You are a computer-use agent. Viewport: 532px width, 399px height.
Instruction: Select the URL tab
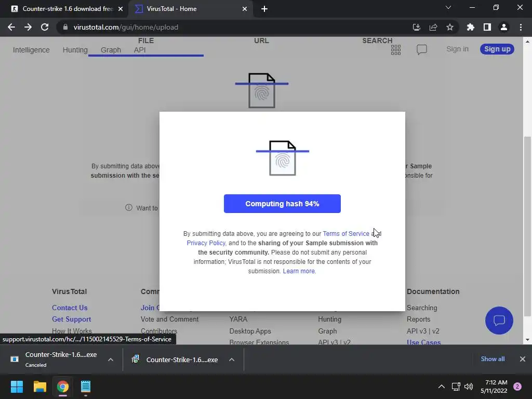(x=261, y=41)
